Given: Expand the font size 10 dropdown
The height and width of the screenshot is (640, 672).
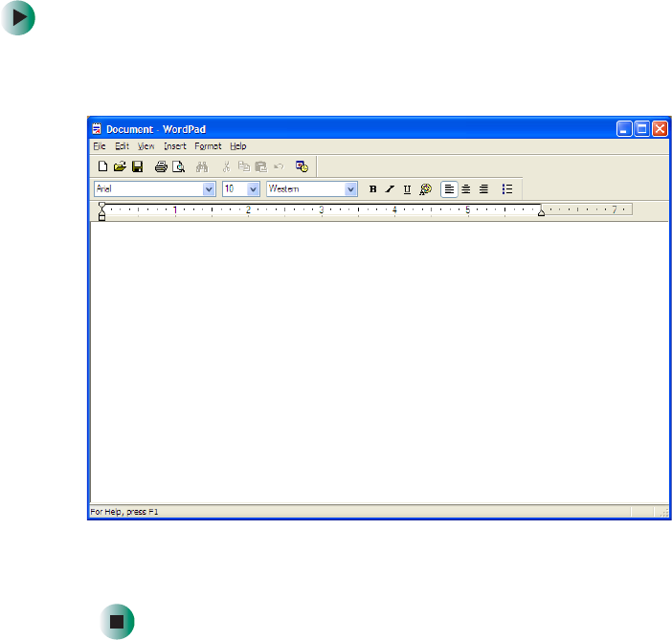Looking at the screenshot, I should [x=254, y=188].
